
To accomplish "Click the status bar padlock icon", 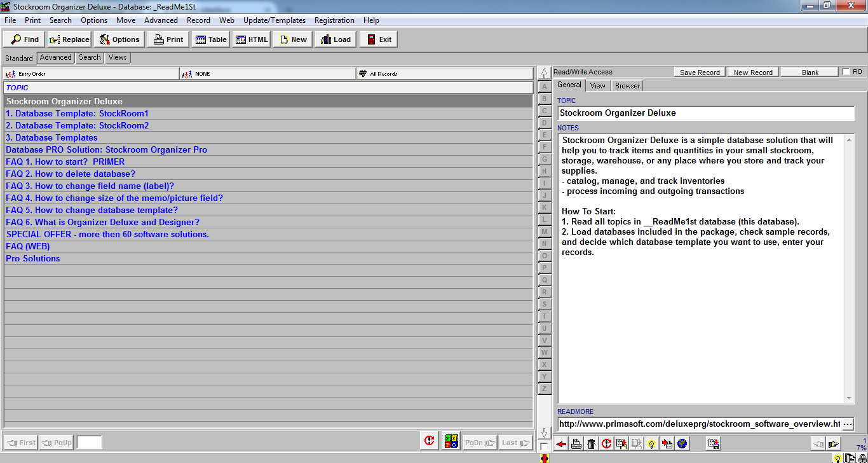I will [862, 458].
